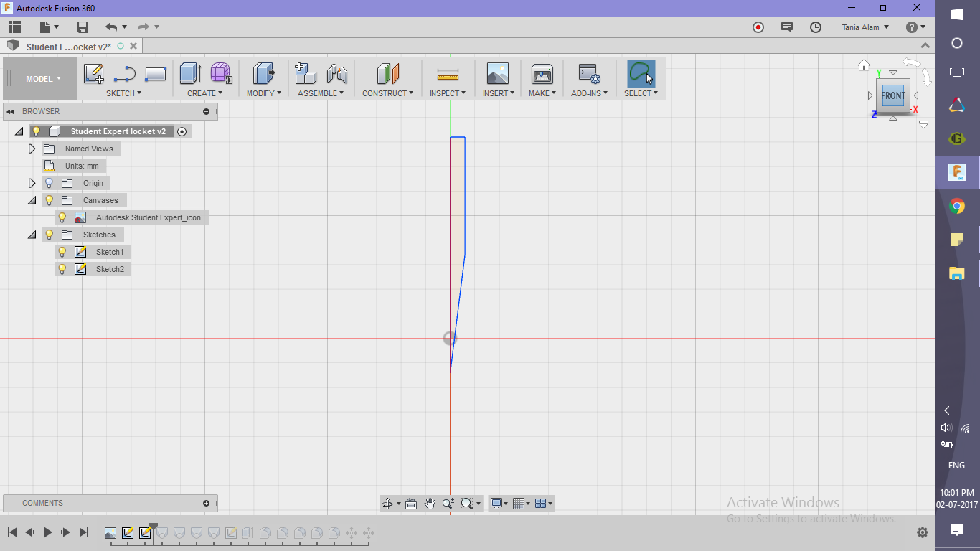Open the ASSEMBLE menu
The image size is (980, 551).
(321, 93)
